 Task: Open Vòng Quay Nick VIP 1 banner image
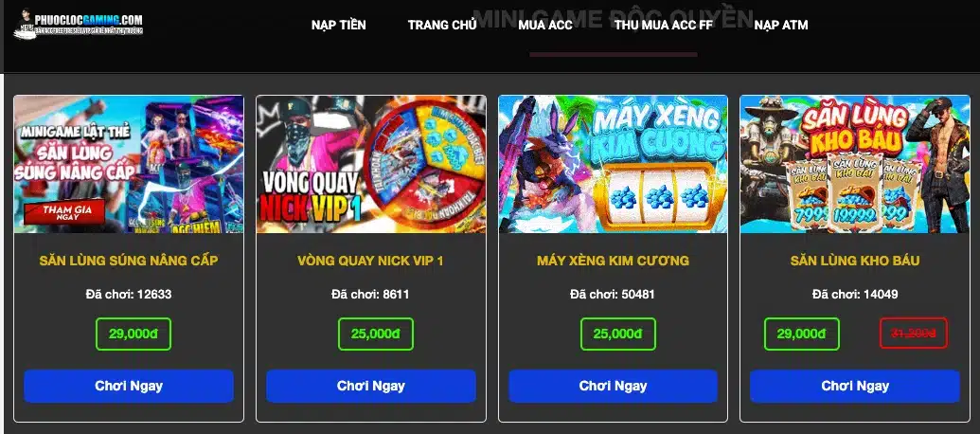click(371, 164)
